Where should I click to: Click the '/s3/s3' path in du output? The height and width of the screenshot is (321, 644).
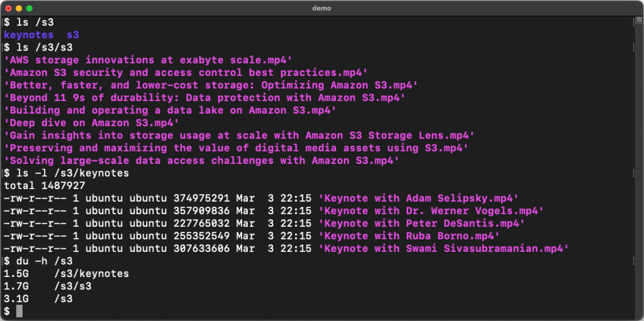73,286
